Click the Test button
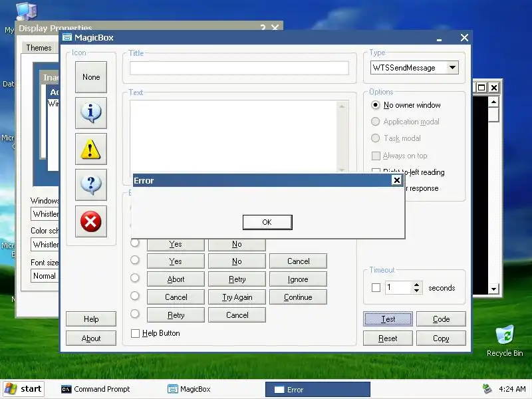The image size is (532, 399). (388, 319)
